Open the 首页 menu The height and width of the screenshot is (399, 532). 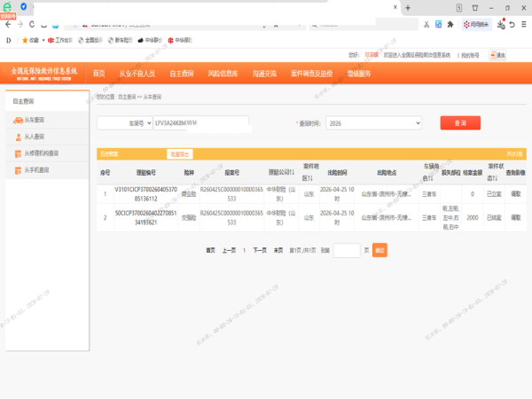pos(99,74)
